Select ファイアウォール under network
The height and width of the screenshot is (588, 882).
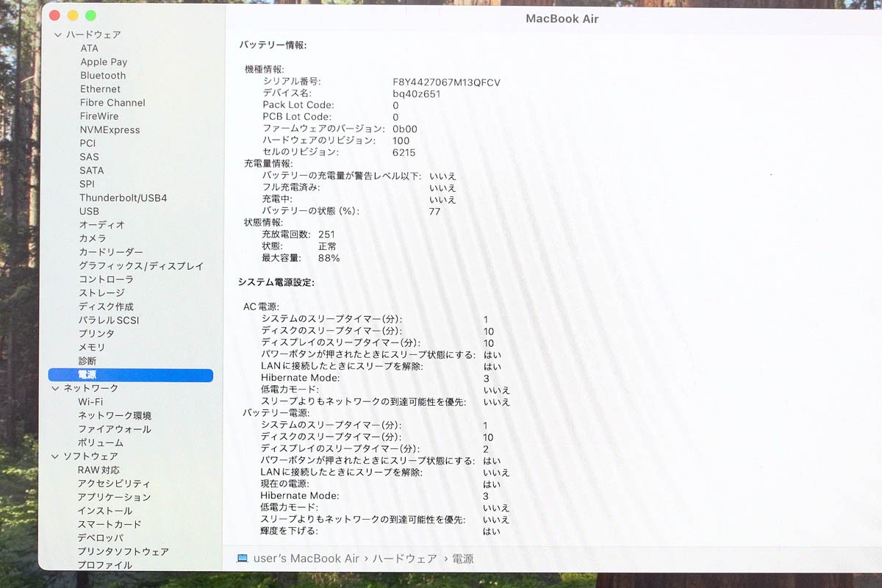tap(115, 429)
